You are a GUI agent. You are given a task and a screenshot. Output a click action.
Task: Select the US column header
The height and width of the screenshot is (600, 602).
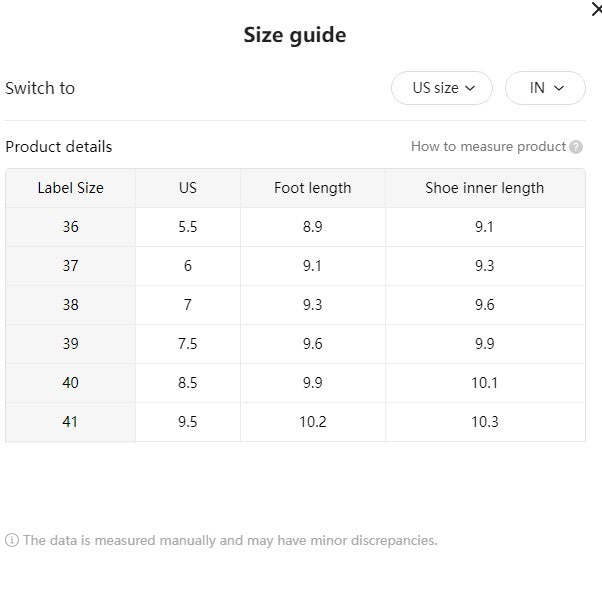click(188, 188)
